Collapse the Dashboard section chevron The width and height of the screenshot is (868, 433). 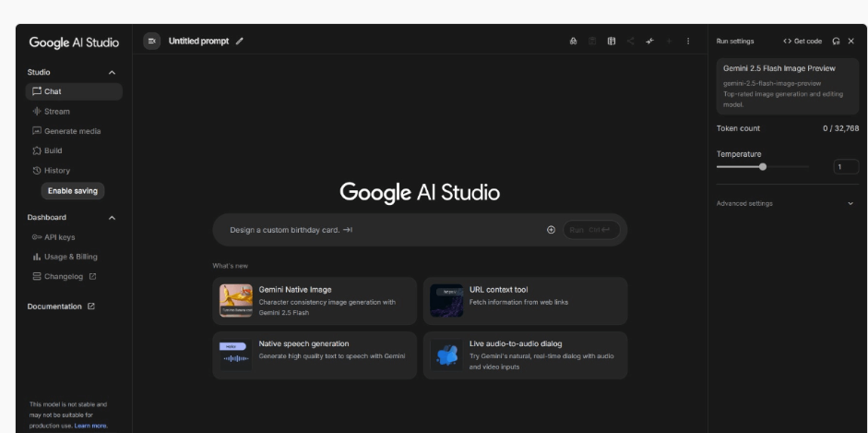(113, 218)
